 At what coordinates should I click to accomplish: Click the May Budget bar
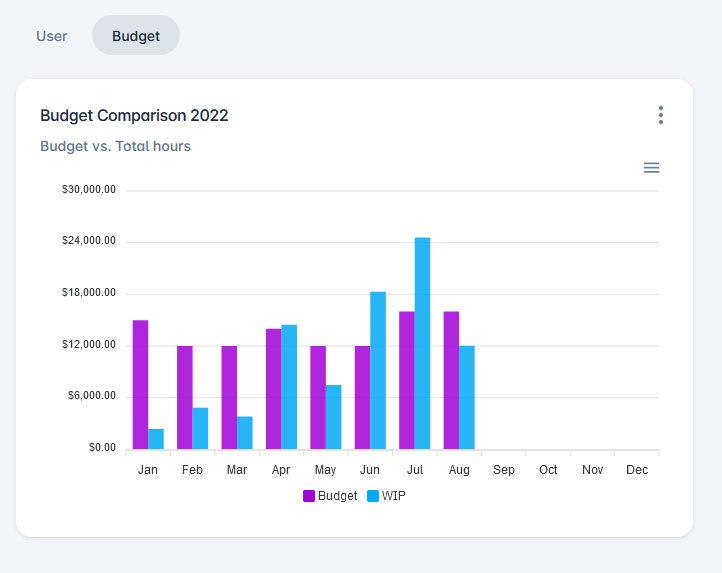pyautogui.click(x=318, y=397)
